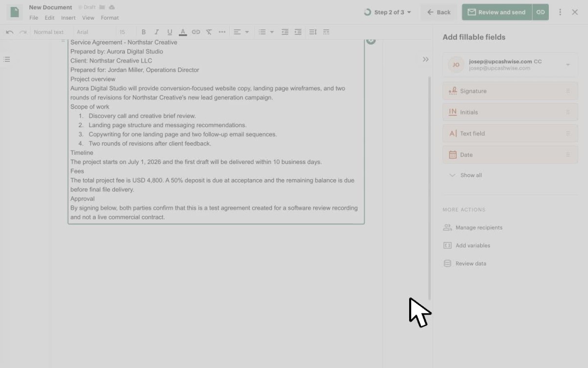Click the rightmost toolbar icon (horizontal lines)
Viewport: 588px width, 368px height.
(x=326, y=32)
